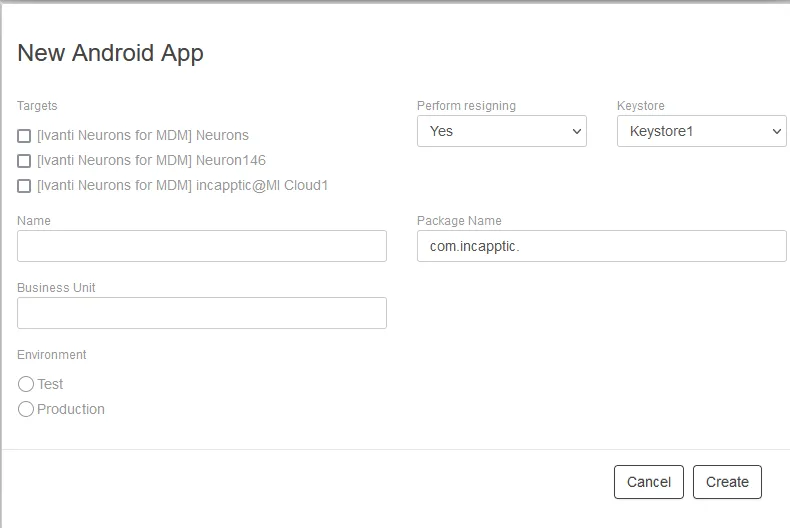
Task: Click the Keystore label
Action: tap(641, 106)
